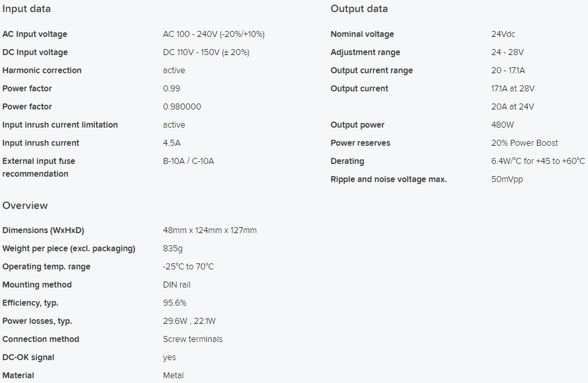The height and width of the screenshot is (383, 588).
Task: Select the Ripple and noise voltage label
Action: [388, 179]
